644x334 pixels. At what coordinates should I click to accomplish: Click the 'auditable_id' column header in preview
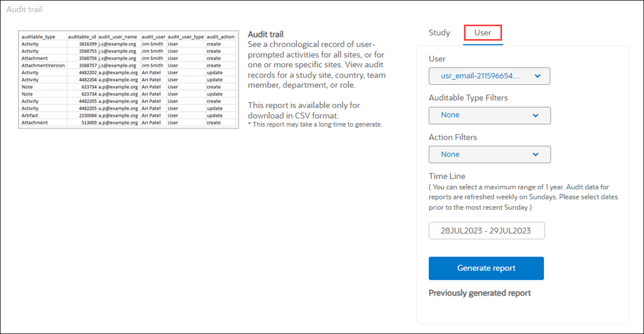[x=82, y=36]
